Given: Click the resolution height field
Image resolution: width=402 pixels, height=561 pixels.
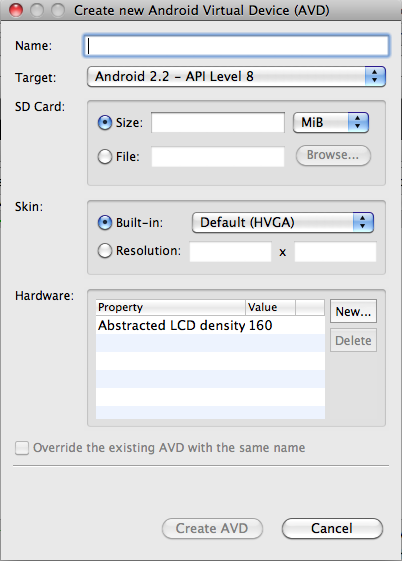Looking at the screenshot, I should 335,252.
